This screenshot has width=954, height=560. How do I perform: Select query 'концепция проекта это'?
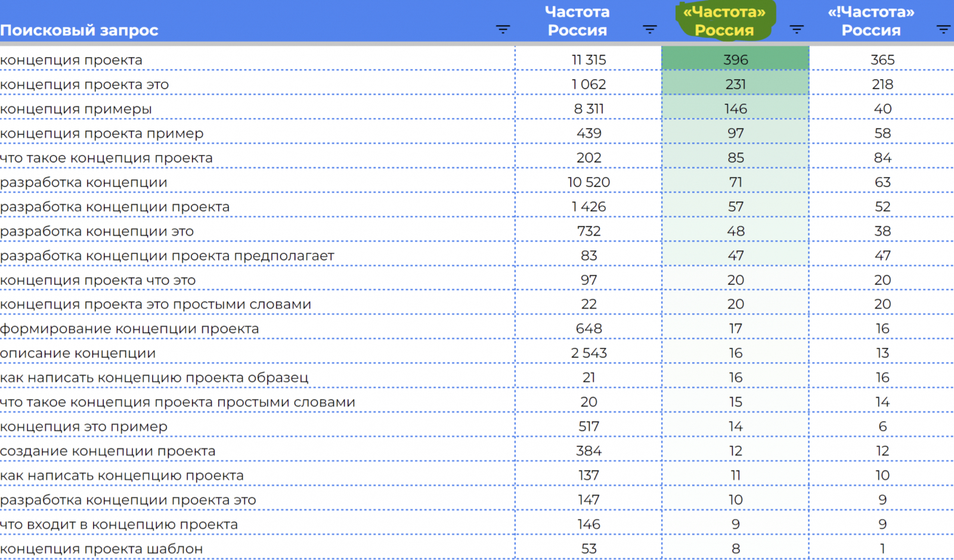point(85,85)
